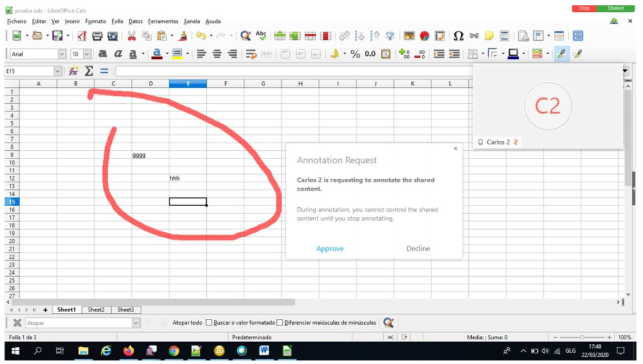
Task: Insert a chart using pie icon
Action: (424, 36)
